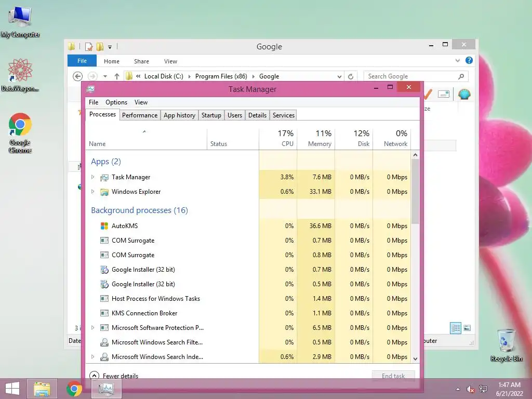Click KMS Connection Broker row icon
The image size is (532, 399).
point(104,313)
